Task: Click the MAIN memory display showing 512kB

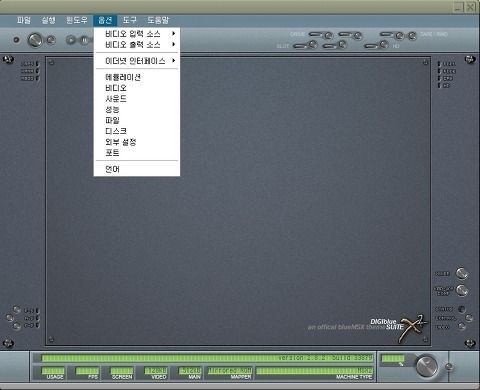Action: click(x=190, y=371)
